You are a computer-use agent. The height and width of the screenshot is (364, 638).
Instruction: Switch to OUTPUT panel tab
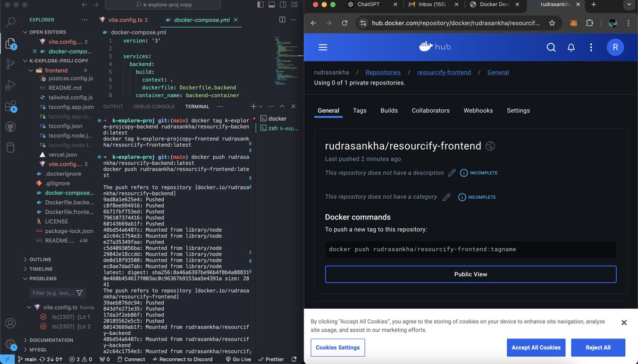(113, 106)
